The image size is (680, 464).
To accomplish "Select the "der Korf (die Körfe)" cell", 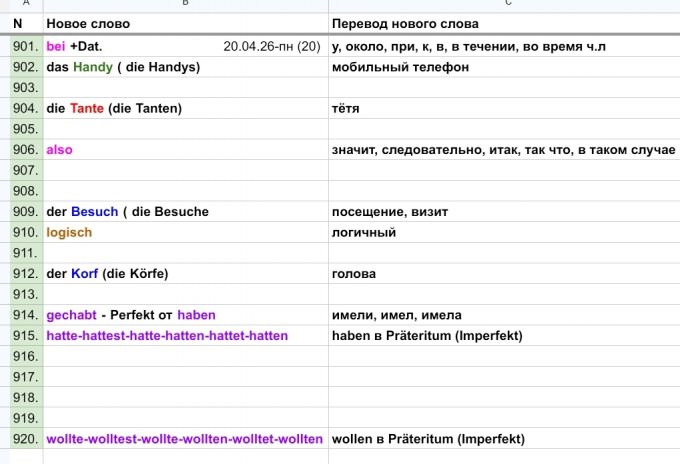I will coord(185,274).
